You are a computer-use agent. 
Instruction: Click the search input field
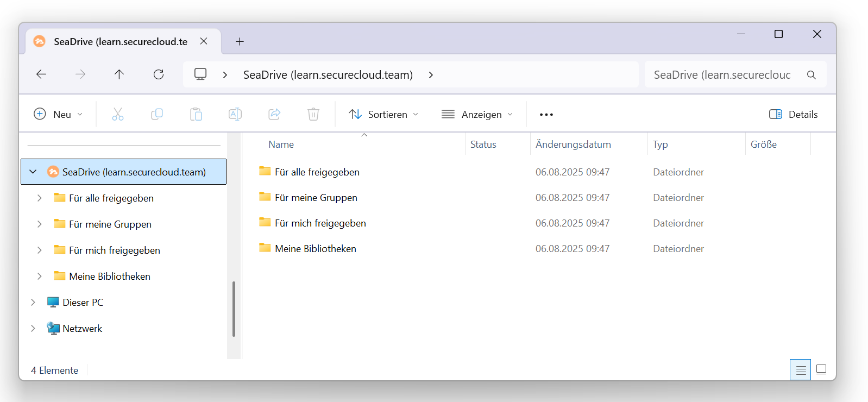(x=735, y=75)
